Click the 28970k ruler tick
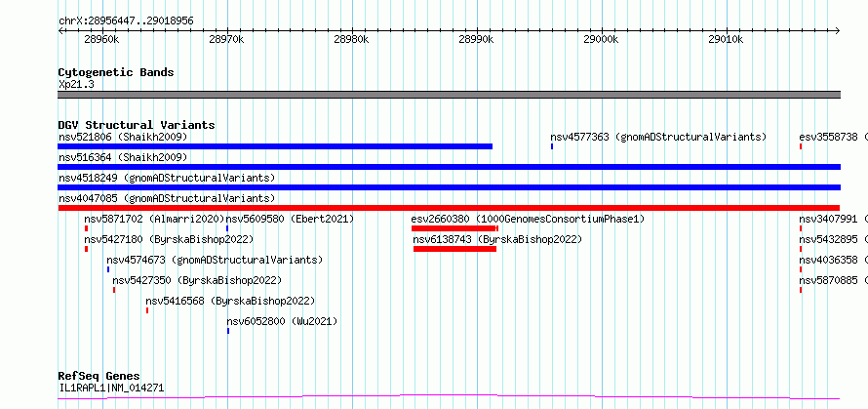 pos(228,40)
